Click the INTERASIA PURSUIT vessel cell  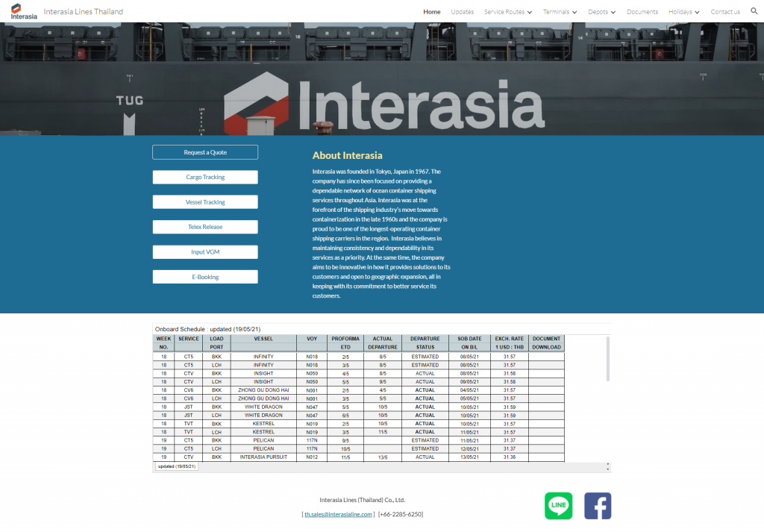click(263, 457)
